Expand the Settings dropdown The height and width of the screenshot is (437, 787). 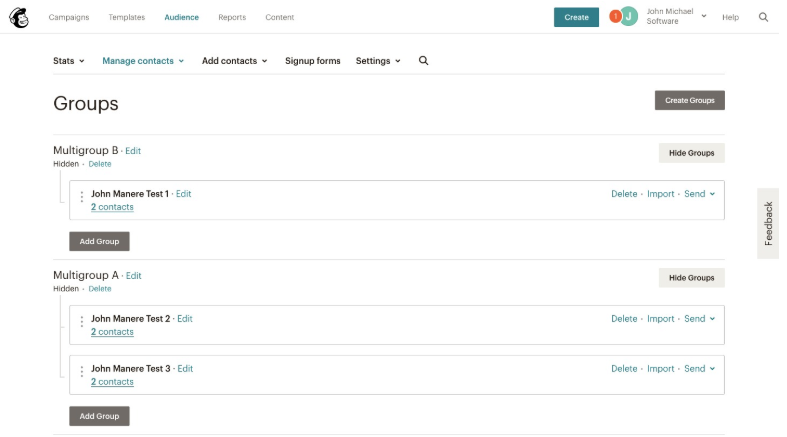[x=378, y=61]
